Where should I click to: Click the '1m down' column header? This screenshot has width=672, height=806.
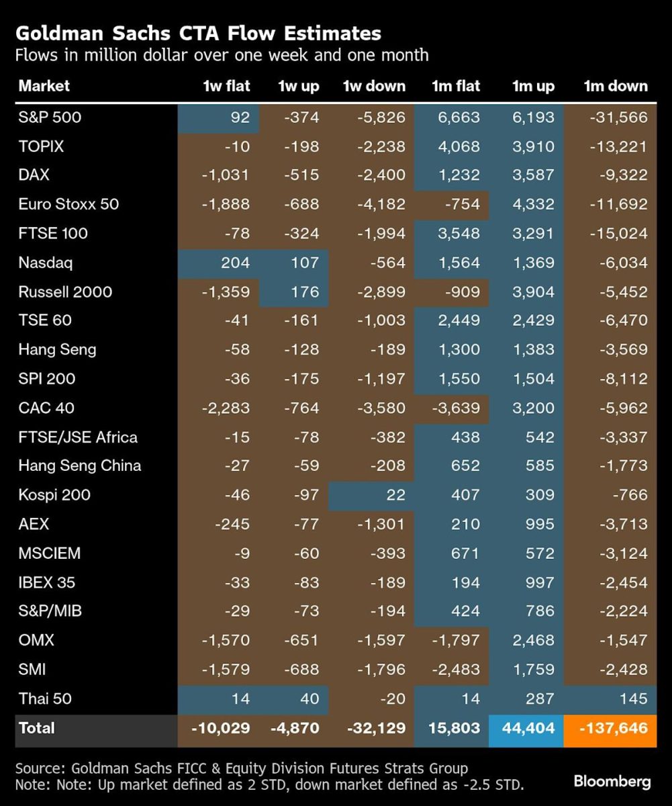coord(616,86)
